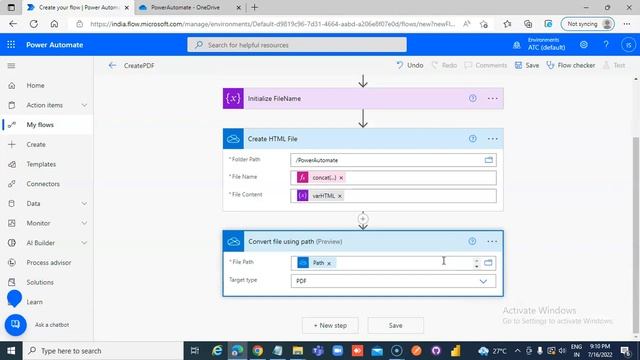
Task: Open help for Convert file using path
Action: 472,241
